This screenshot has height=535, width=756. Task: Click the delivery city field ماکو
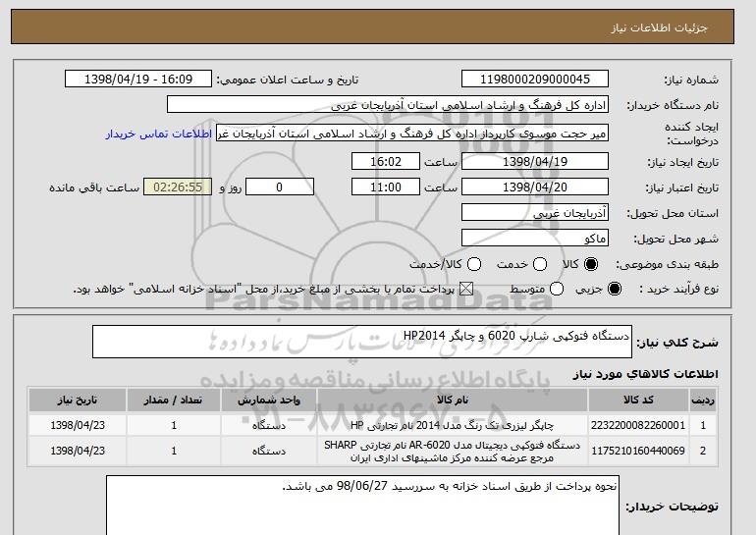pos(535,239)
